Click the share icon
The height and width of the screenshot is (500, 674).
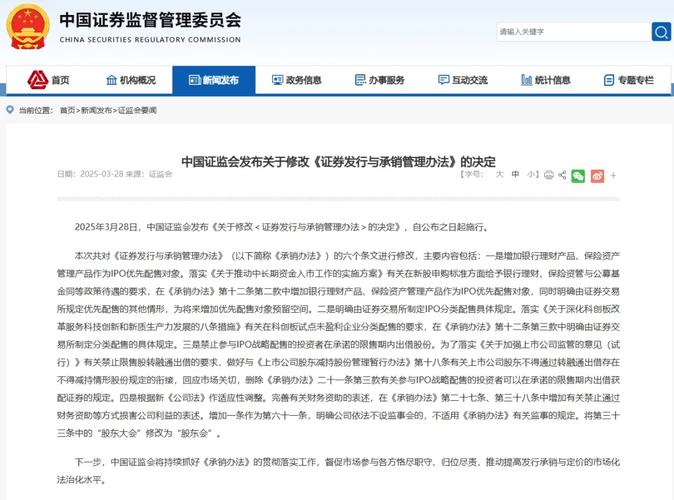562,175
